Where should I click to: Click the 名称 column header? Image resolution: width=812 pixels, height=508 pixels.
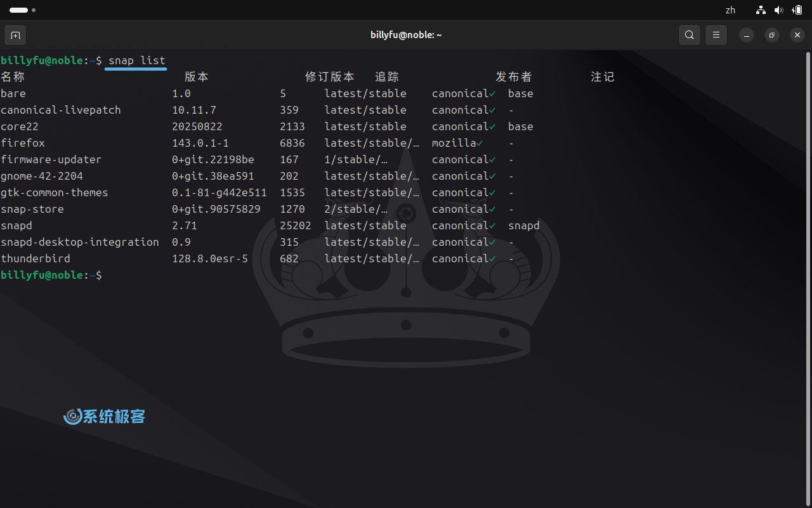(13, 77)
